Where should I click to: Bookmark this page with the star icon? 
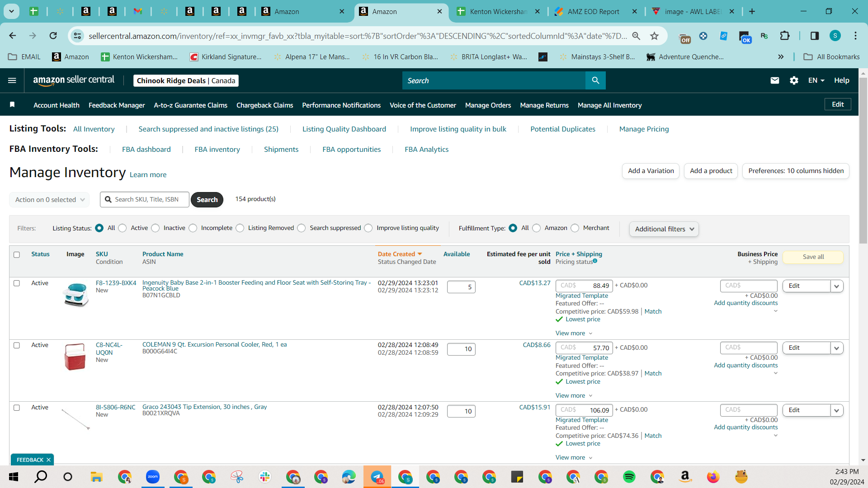654,36
